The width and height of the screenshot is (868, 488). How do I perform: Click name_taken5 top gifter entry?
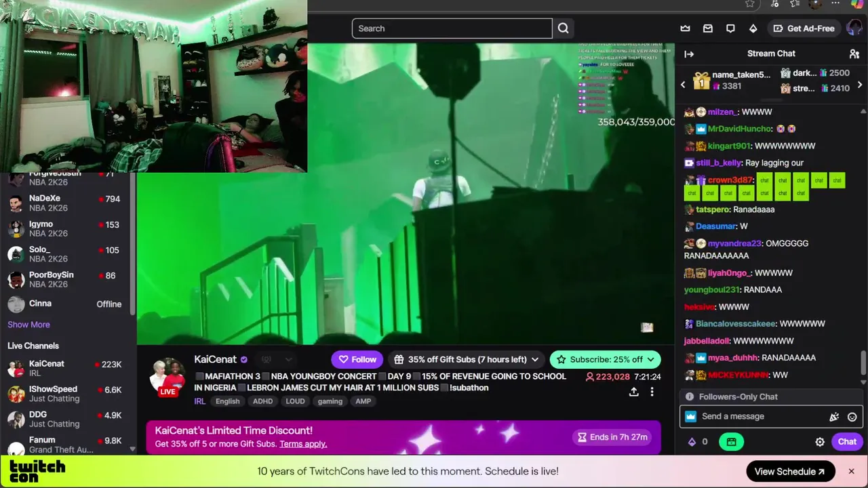[x=731, y=80]
